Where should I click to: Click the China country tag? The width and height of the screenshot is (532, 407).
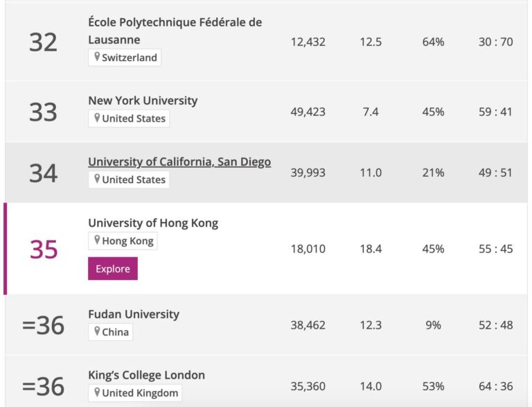coord(110,332)
